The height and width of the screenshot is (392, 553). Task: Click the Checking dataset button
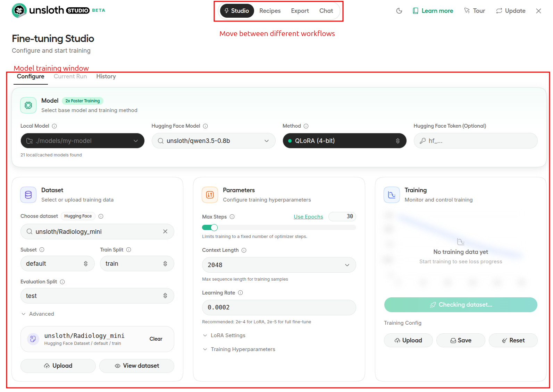461,305
